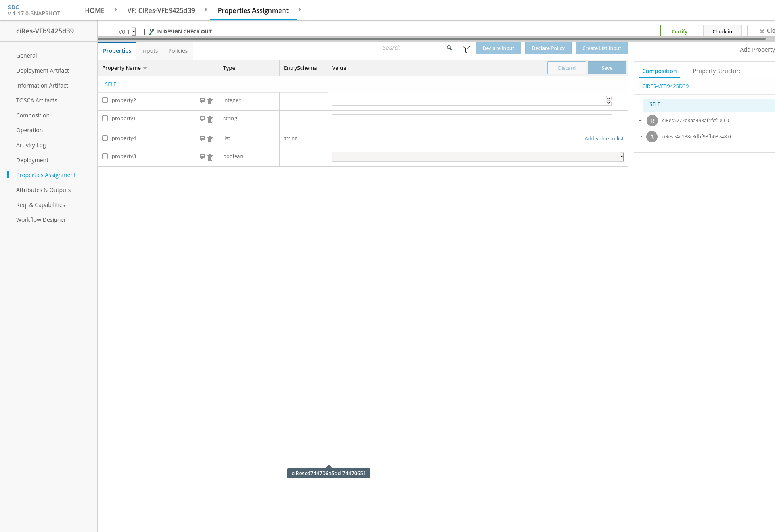Save the property values
The image size is (775, 532).
coord(607,68)
